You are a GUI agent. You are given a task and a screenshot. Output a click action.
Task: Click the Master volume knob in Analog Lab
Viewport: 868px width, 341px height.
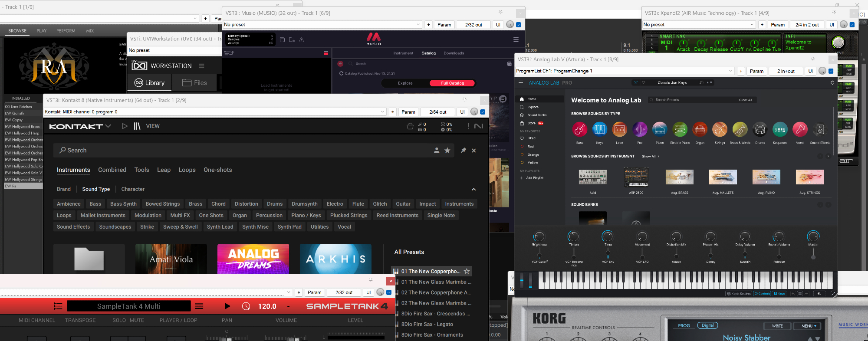pyautogui.click(x=813, y=236)
